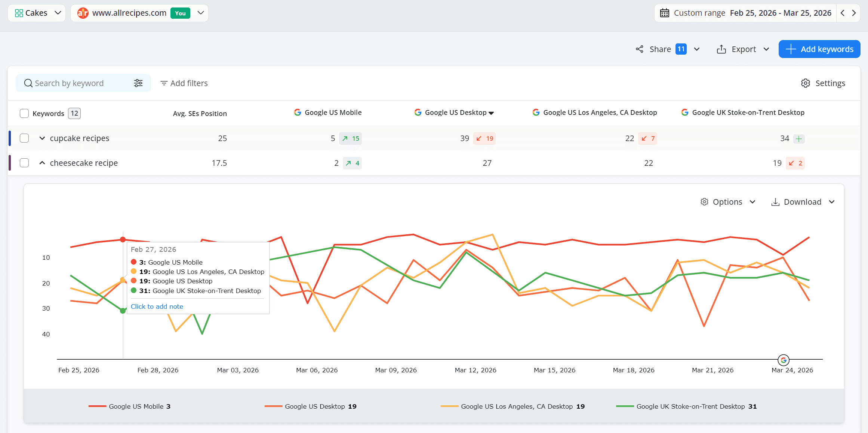Check the cupcake recipes row checkbox

(x=24, y=138)
